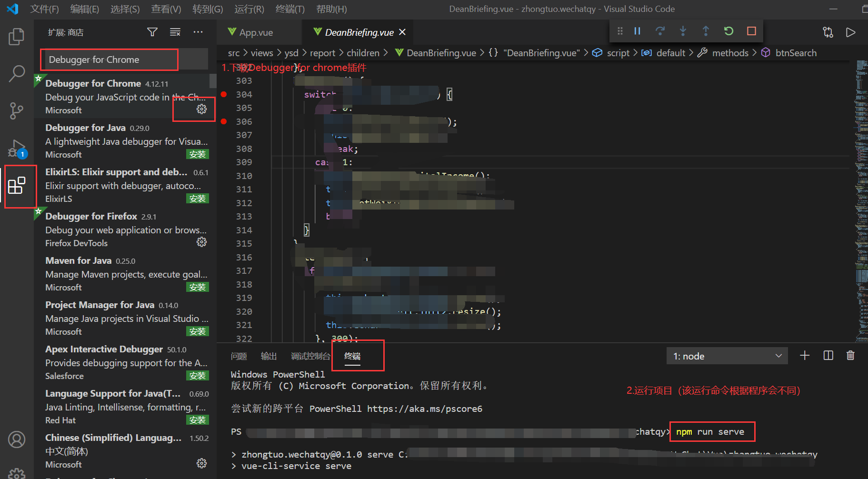
Task: Open the Source Control view
Action: (x=17, y=111)
